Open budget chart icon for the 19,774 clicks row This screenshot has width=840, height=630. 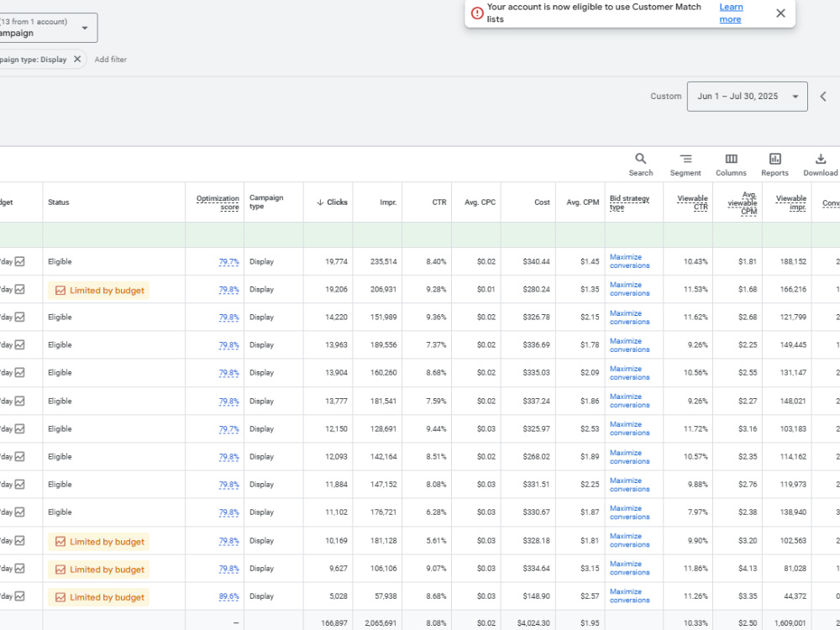tap(20, 261)
